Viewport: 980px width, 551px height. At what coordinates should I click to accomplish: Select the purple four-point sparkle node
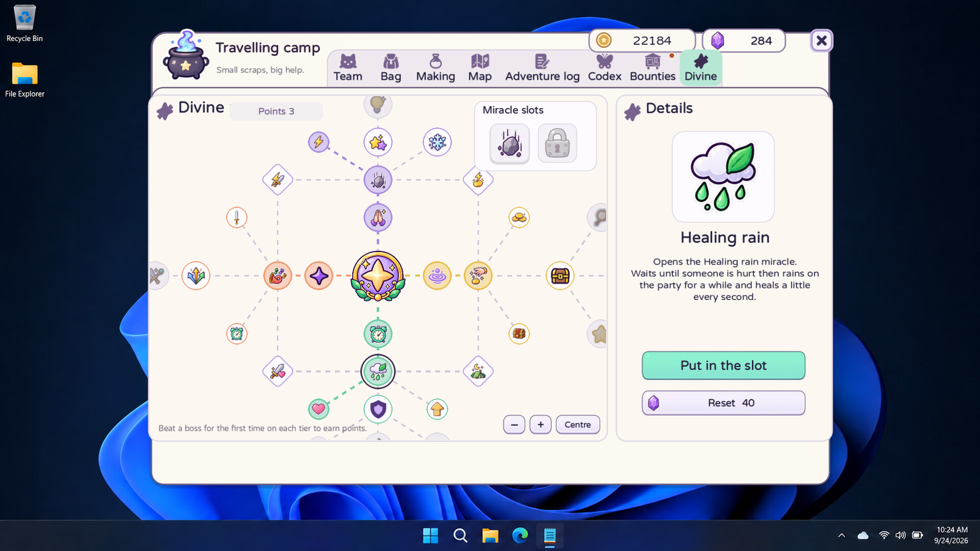(x=318, y=276)
